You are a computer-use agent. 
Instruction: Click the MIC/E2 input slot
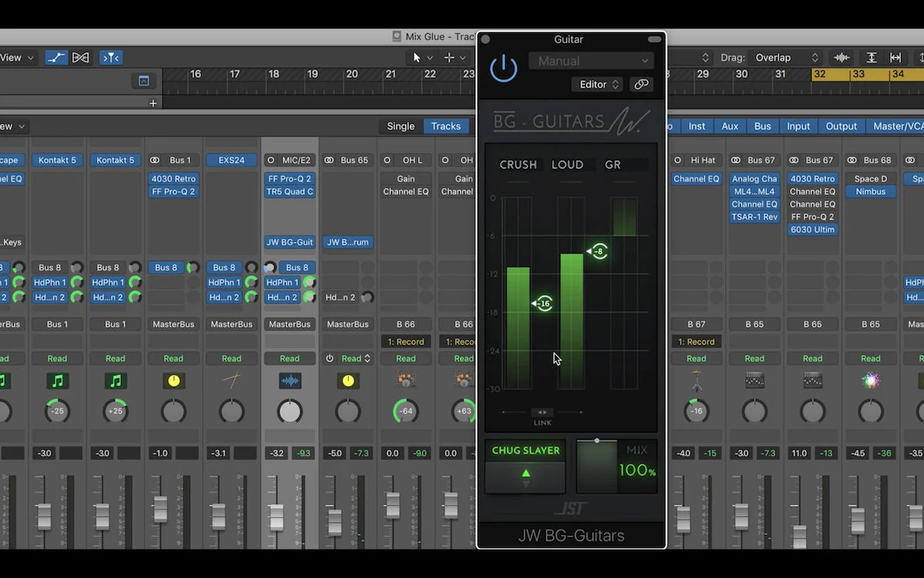296,160
